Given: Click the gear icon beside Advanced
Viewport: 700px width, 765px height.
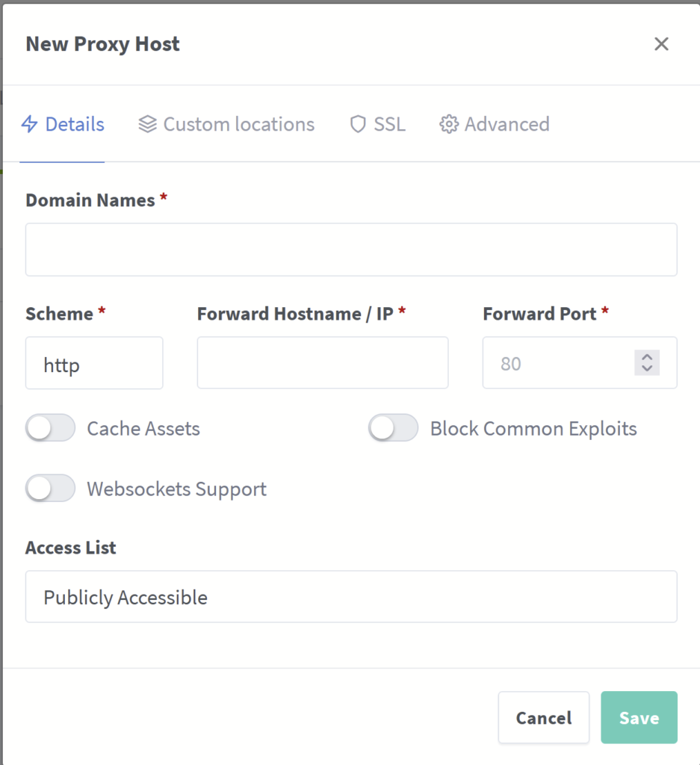Looking at the screenshot, I should click(448, 124).
